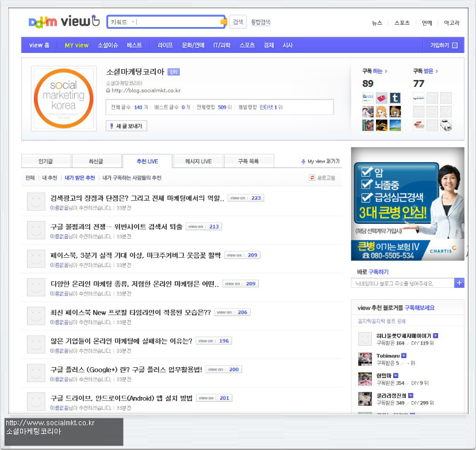Click view on 213 recommend counter
The height and width of the screenshot is (450, 476).
[204, 227]
